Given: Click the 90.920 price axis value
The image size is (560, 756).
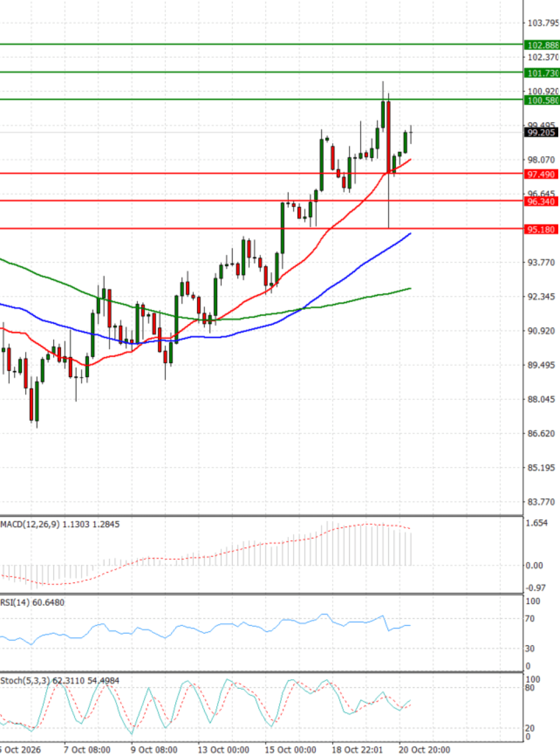Looking at the screenshot, I should pos(542,331).
